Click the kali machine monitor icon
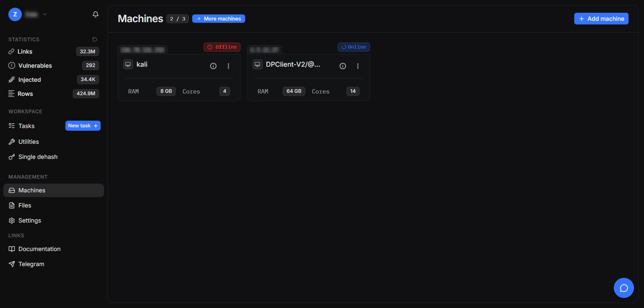Image resolution: width=644 pixels, height=308 pixels. pyautogui.click(x=128, y=65)
